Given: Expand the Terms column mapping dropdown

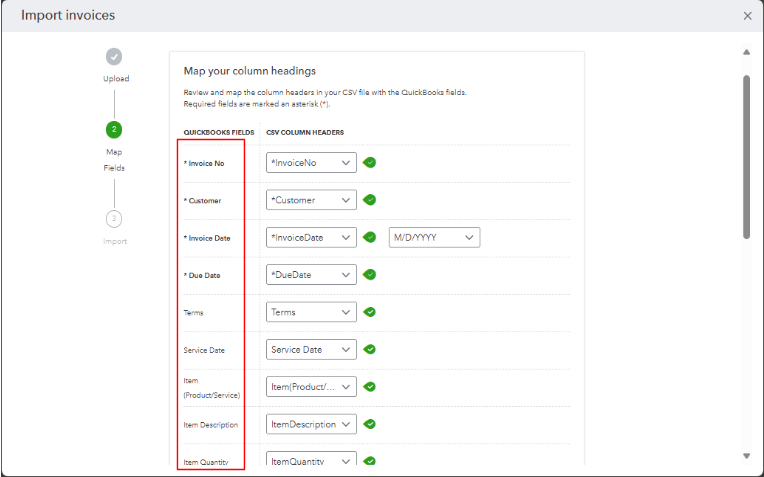Looking at the screenshot, I should pos(311,312).
